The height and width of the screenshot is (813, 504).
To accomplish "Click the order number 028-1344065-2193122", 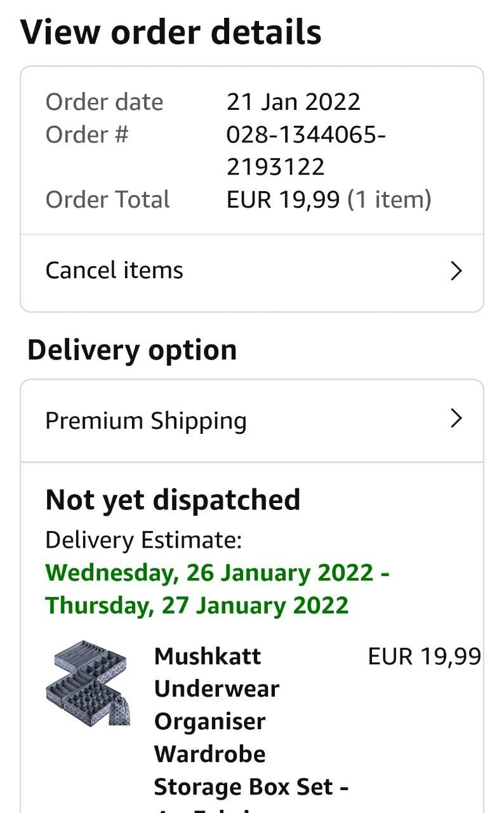I will [306, 151].
